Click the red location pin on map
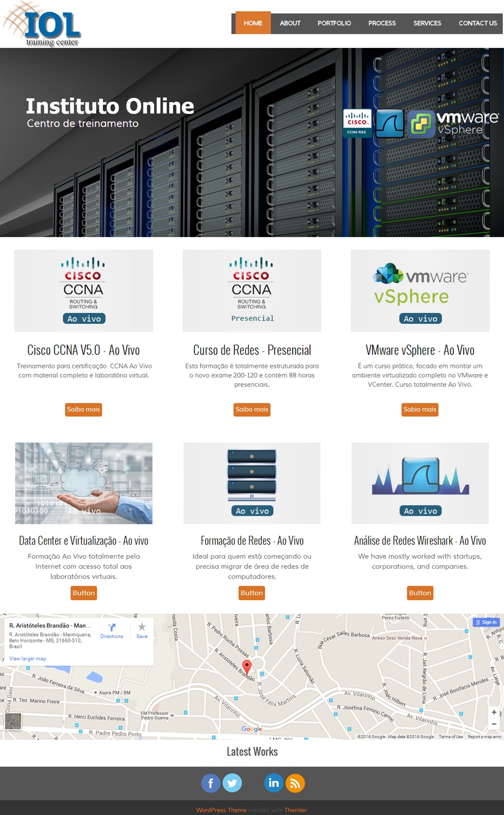 tap(246, 667)
